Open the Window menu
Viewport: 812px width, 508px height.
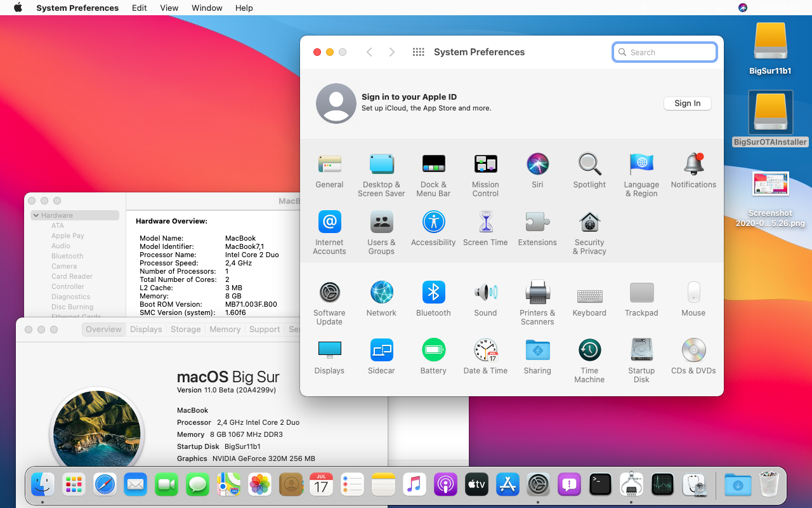207,8
